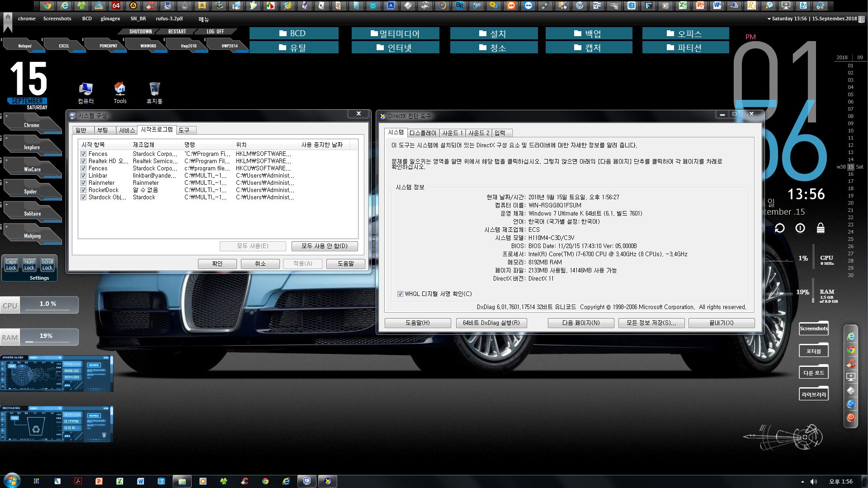Uncheck Realtek HD startup item
Screen dimensions: 868x488
pos(83,161)
